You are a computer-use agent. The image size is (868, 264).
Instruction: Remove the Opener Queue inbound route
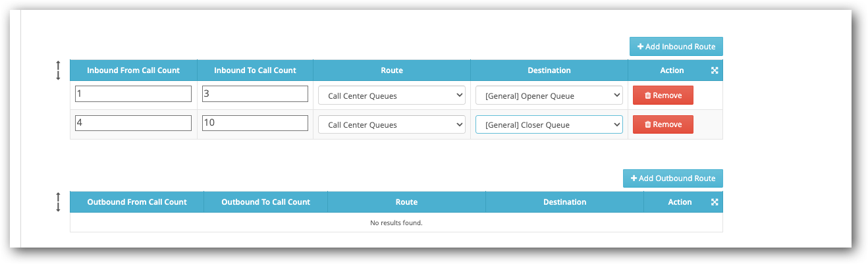[x=663, y=95]
